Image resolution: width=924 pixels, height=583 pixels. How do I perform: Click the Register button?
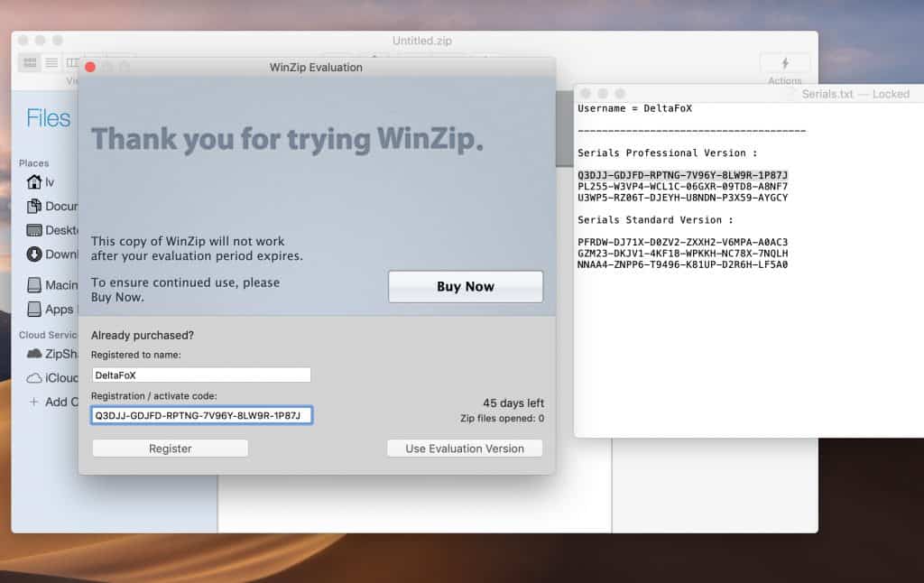171,449
